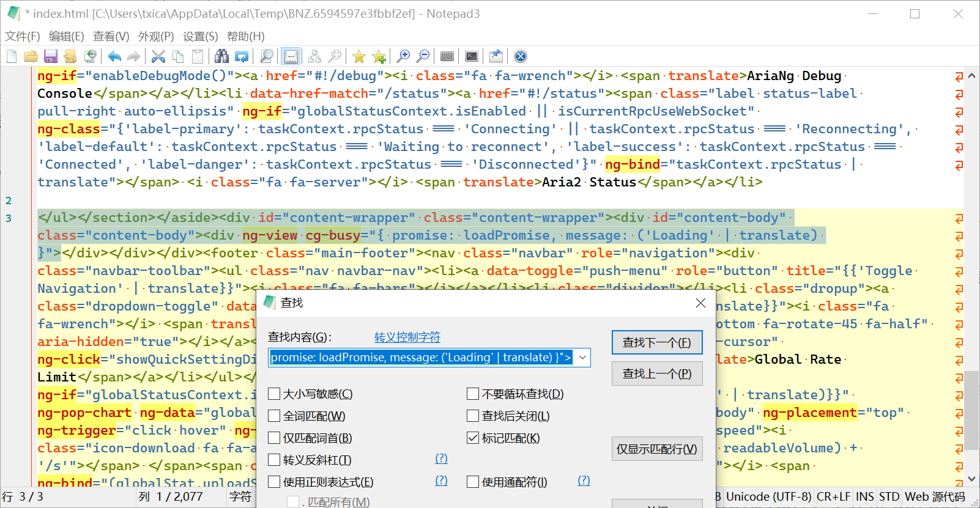This screenshot has width=980, height=508.
Task: Open the 设置(S) menu
Action: pos(200,37)
